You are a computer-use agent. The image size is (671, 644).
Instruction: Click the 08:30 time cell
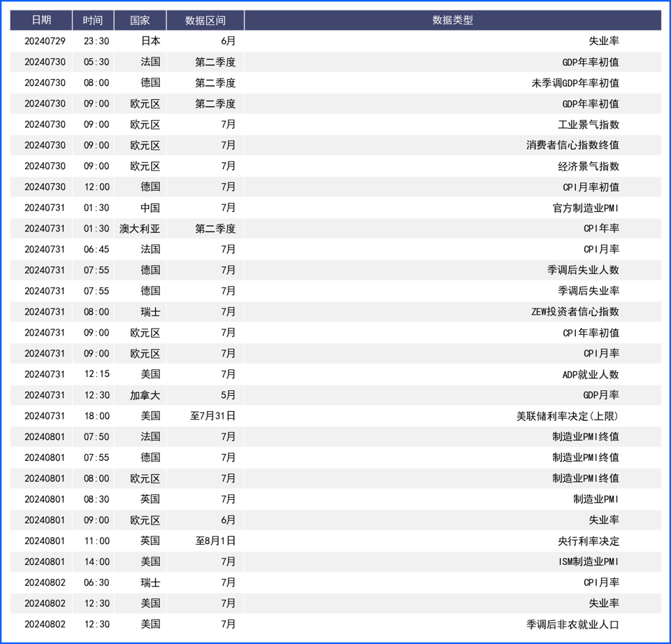96,499
